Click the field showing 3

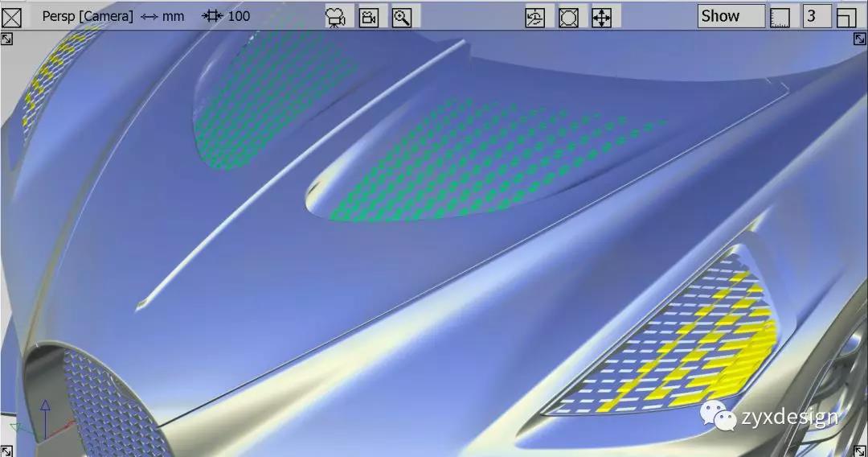pyautogui.click(x=817, y=16)
